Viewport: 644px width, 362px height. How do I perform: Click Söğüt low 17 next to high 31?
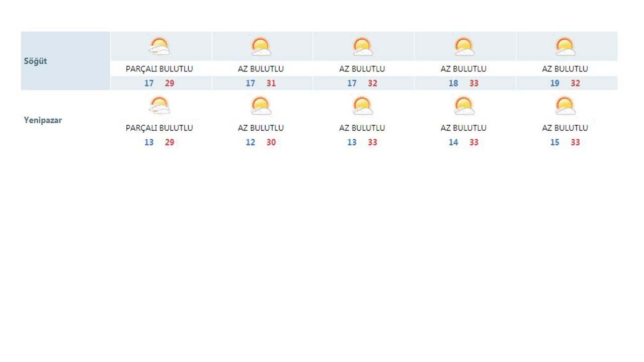coord(251,83)
